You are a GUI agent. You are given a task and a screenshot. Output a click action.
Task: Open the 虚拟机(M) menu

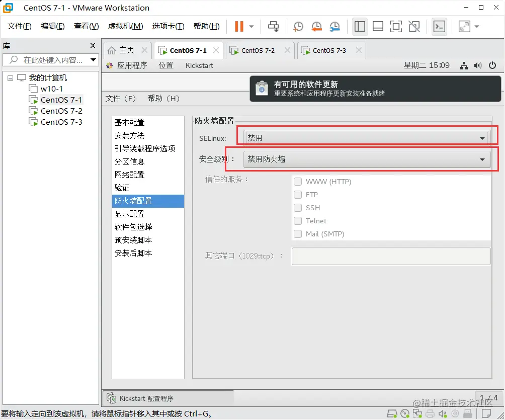[x=125, y=26]
